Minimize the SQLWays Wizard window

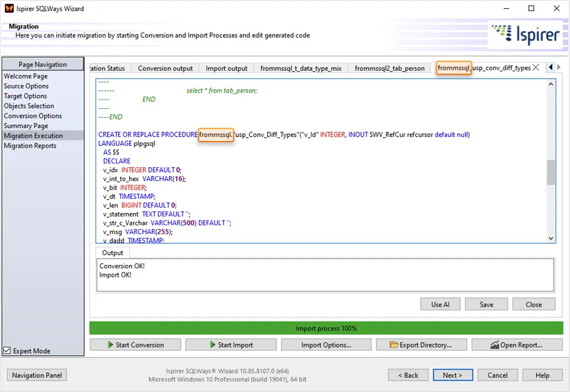[x=507, y=8]
